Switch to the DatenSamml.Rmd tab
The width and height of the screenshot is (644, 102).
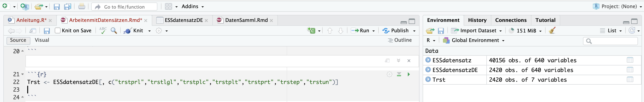coord(246,20)
